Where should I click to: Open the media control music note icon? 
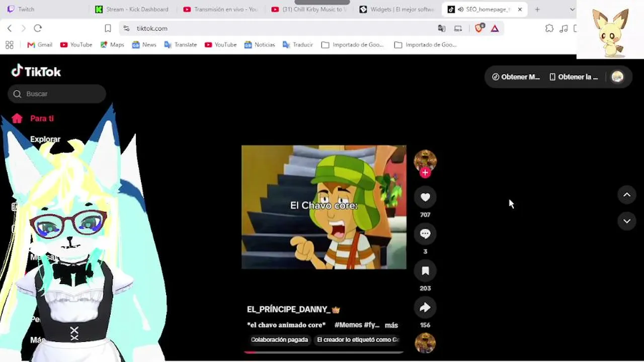[x=564, y=28]
